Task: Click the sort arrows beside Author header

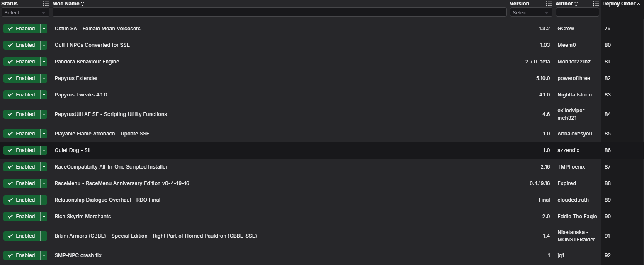Action: (x=576, y=4)
